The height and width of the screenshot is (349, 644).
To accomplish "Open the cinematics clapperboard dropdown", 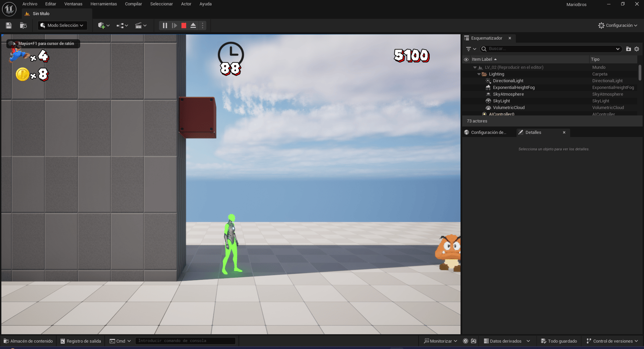I will tap(141, 26).
